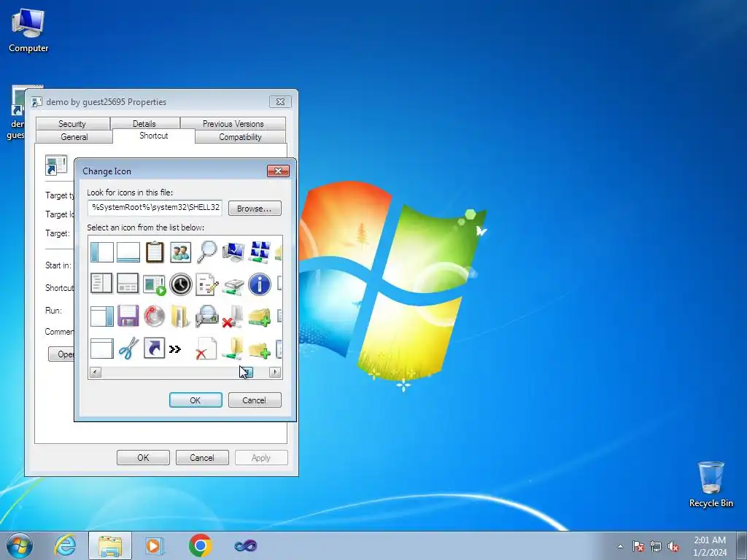The height and width of the screenshot is (560, 747).
Task: Choose the magnifying glass icon
Action: tap(207, 252)
